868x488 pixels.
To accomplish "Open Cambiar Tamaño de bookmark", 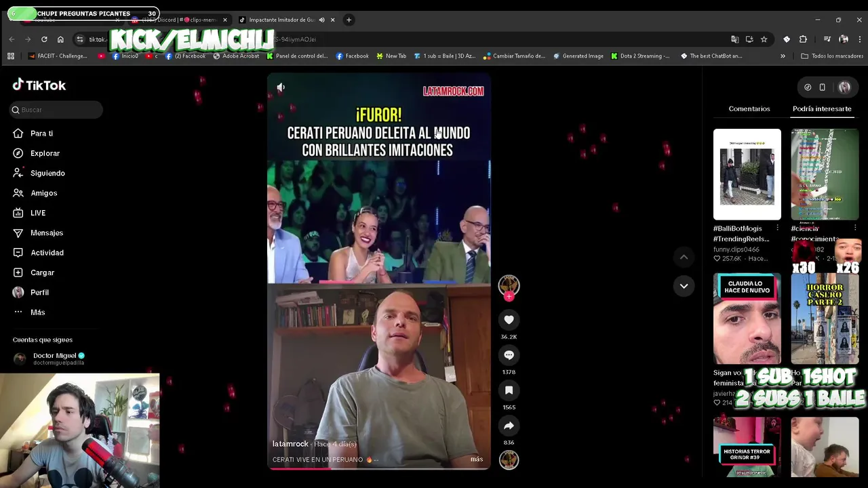I will click(x=513, y=56).
